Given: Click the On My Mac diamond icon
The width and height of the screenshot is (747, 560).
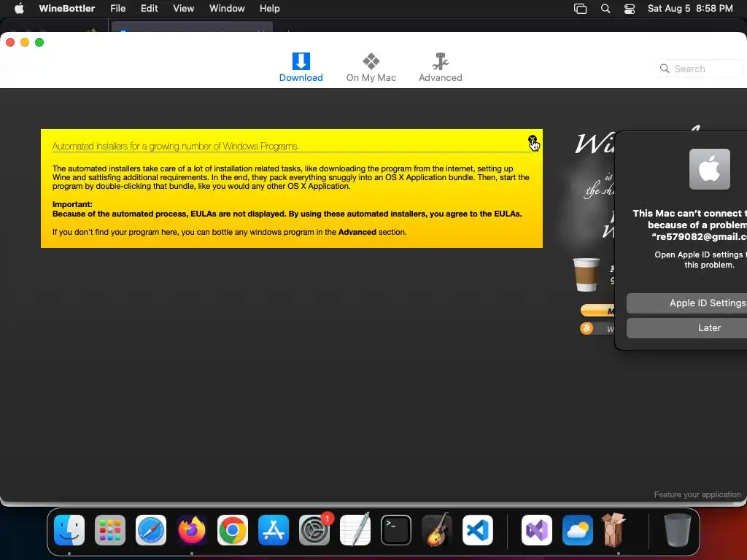Looking at the screenshot, I should (x=371, y=61).
